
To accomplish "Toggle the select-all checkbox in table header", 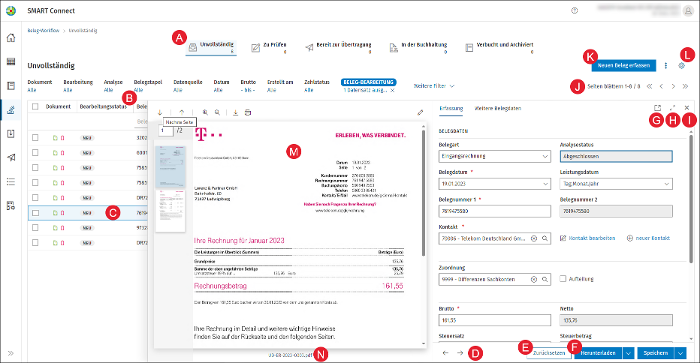I will (x=35, y=107).
